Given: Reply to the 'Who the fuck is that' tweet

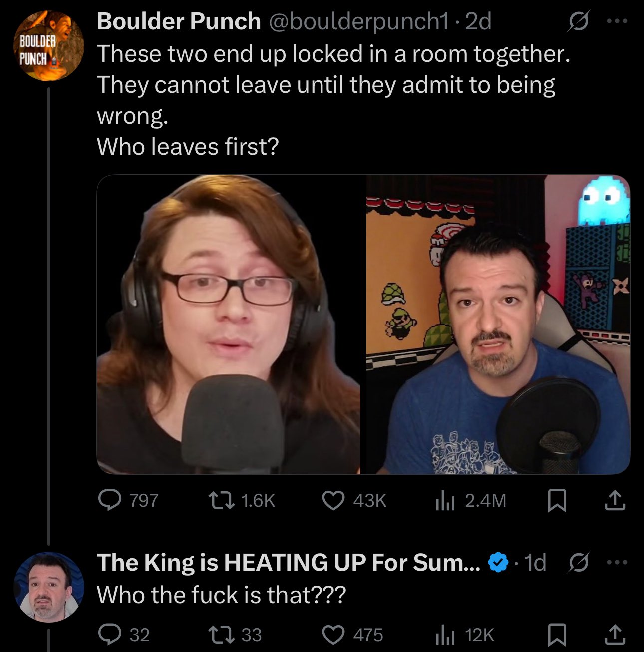Looking at the screenshot, I should pos(124,634).
